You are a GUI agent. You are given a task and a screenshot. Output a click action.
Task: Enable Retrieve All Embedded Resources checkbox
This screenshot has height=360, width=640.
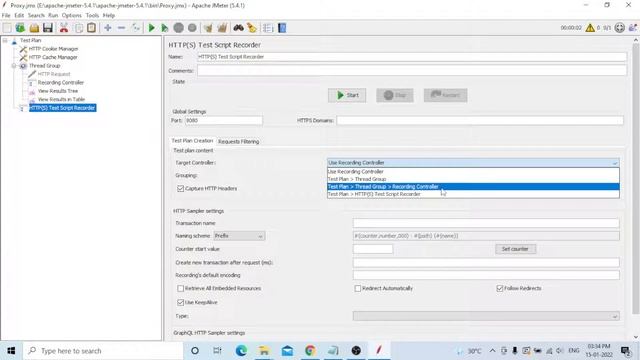[x=180, y=288]
